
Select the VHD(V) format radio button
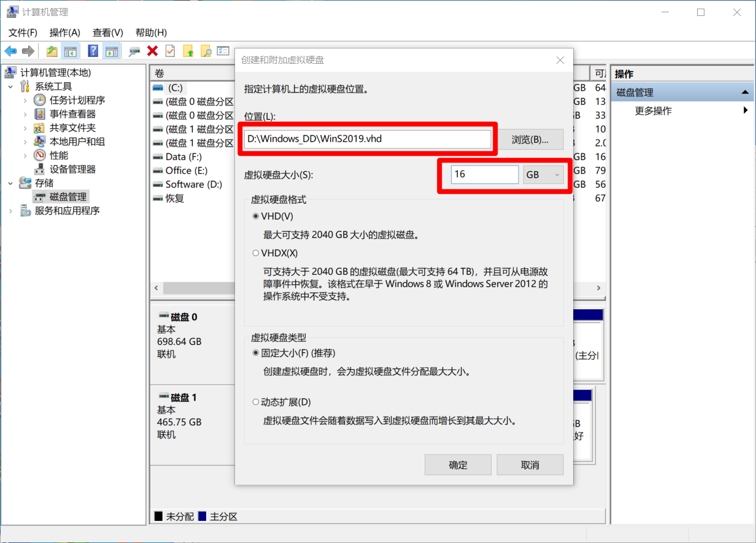point(256,217)
